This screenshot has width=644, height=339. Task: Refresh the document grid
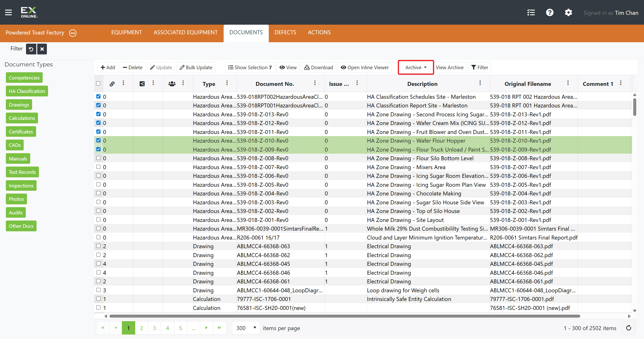pos(629,328)
